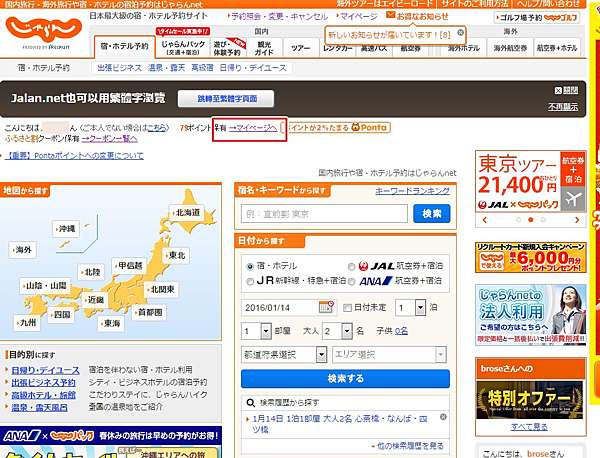Click 他の検索履歴を見る link
Viewport: 600px width, 458px height.
[410, 446]
